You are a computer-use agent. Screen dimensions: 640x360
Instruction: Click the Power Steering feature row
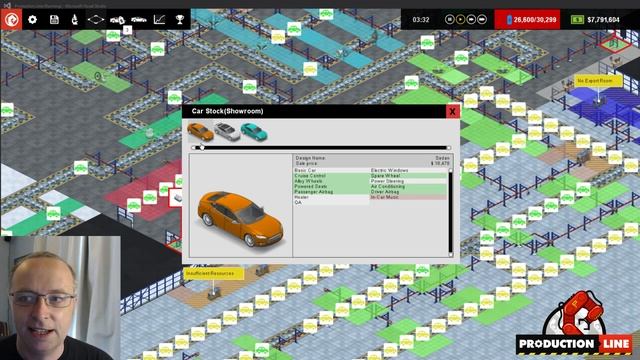tap(408, 181)
